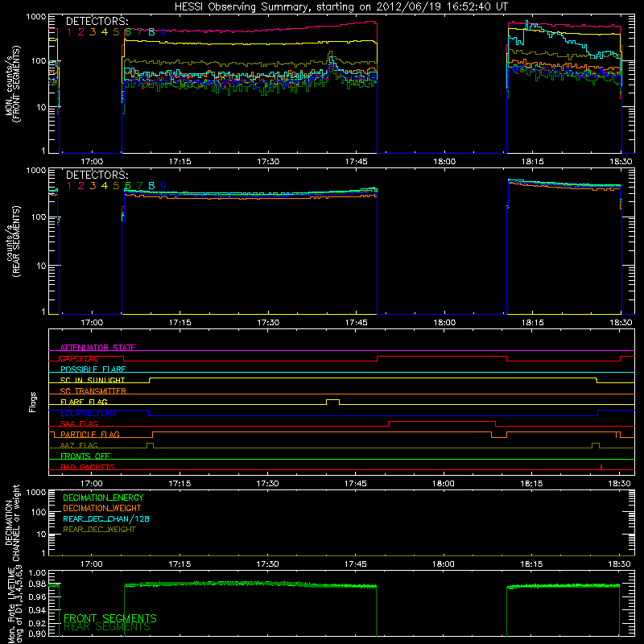Select detector 3 legend number in rear segments plot
This screenshot has height=644, width=644.
[93, 186]
